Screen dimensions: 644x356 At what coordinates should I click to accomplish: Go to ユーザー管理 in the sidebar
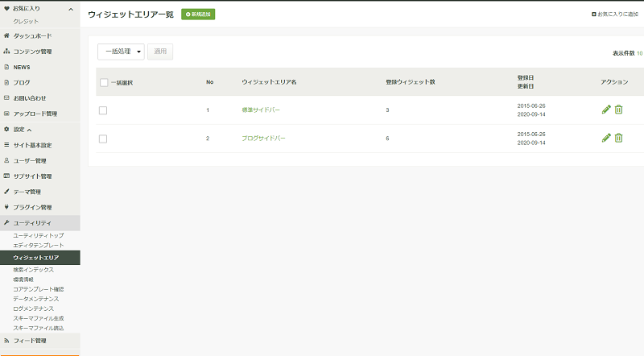tap(30, 161)
